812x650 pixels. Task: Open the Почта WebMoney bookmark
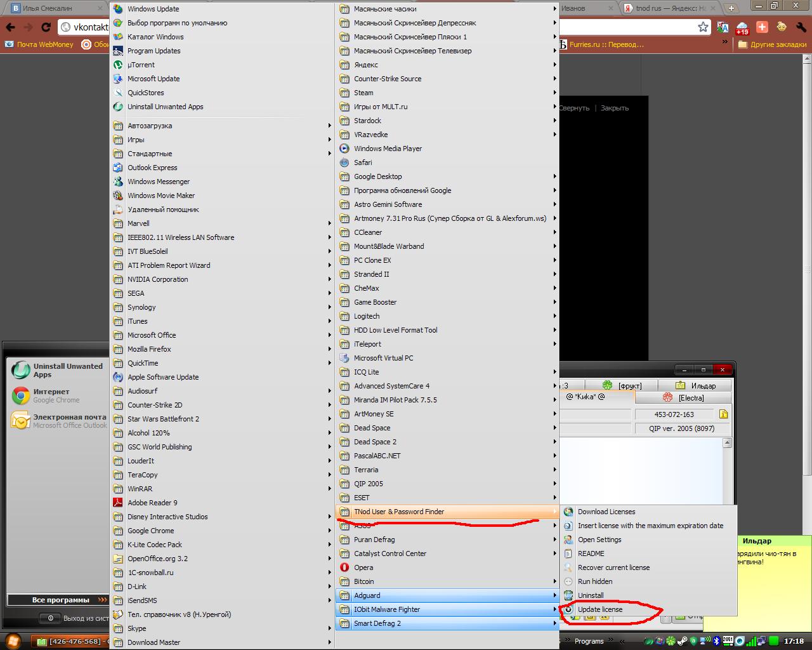(x=39, y=44)
